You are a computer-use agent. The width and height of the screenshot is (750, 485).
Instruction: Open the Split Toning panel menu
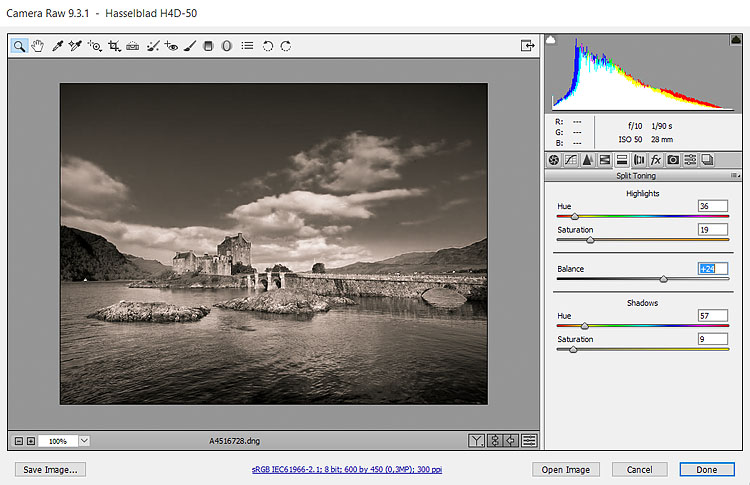point(735,176)
